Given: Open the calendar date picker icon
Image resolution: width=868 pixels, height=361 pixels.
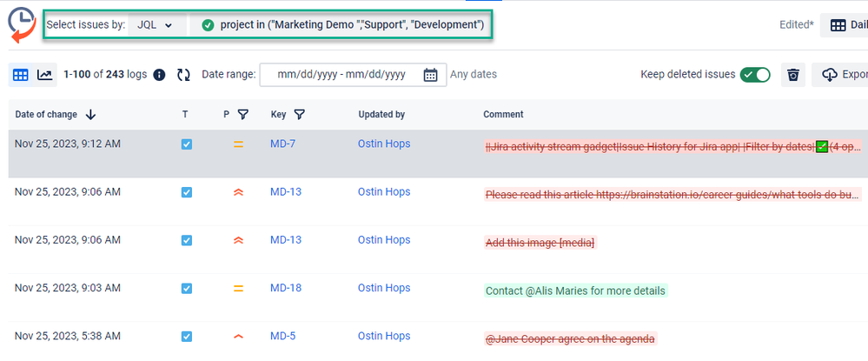Looking at the screenshot, I should (430, 74).
